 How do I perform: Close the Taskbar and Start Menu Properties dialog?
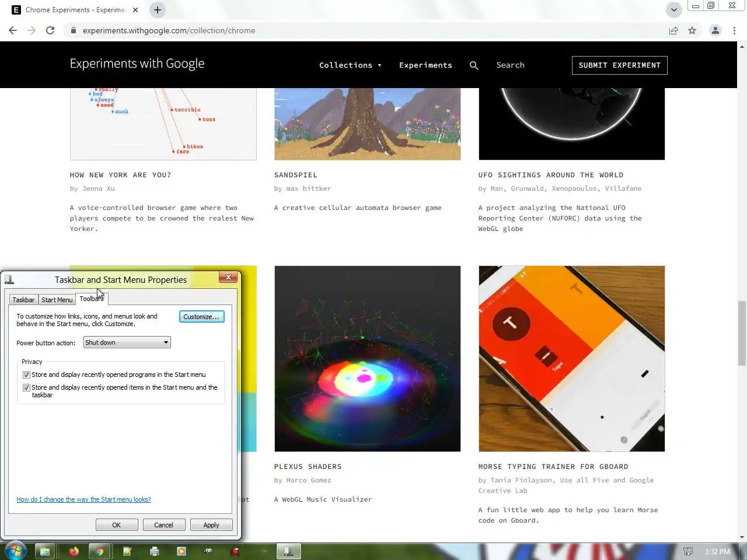click(228, 278)
